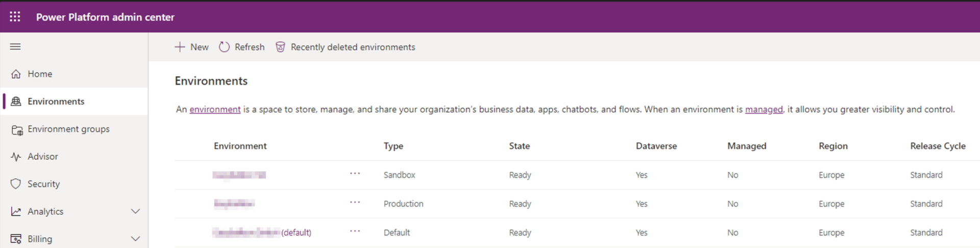This screenshot has width=980, height=248.
Task: Sort by the Dataverse column header
Action: tap(656, 146)
